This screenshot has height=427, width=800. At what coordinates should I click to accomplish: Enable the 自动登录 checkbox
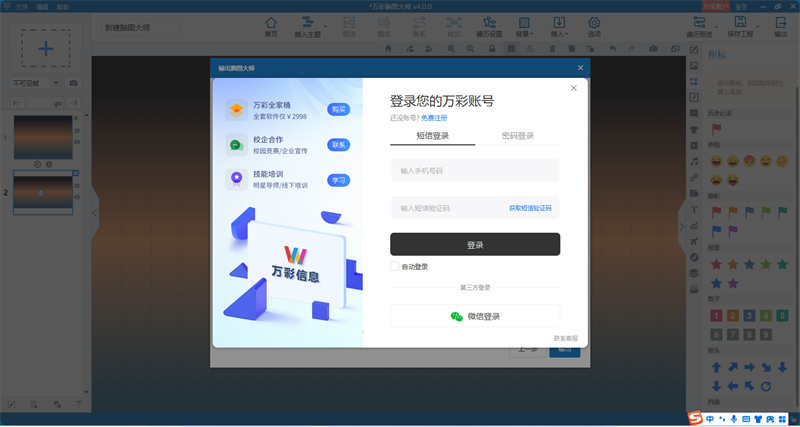pyautogui.click(x=394, y=266)
